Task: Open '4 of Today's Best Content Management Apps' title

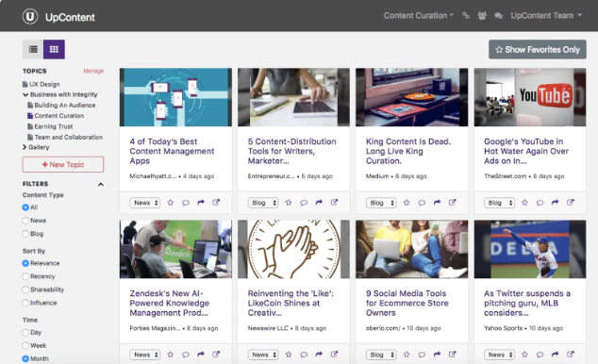Action: coord(172,151)
